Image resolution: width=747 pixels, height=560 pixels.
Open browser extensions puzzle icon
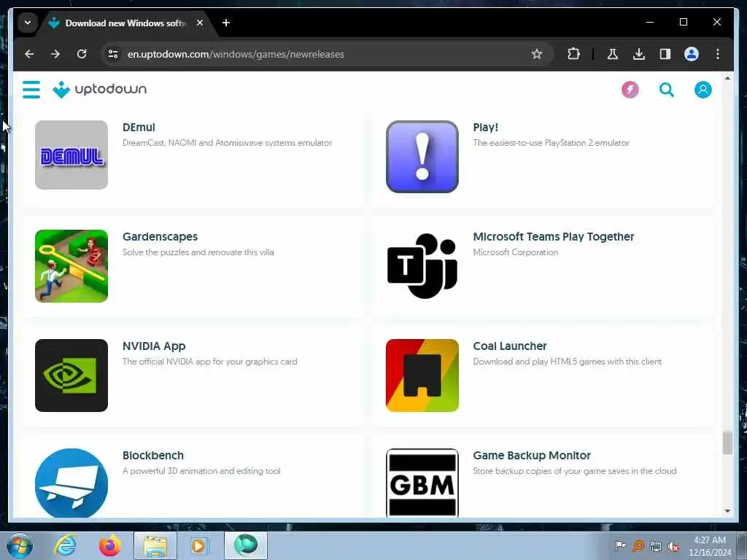pos(573,54)
